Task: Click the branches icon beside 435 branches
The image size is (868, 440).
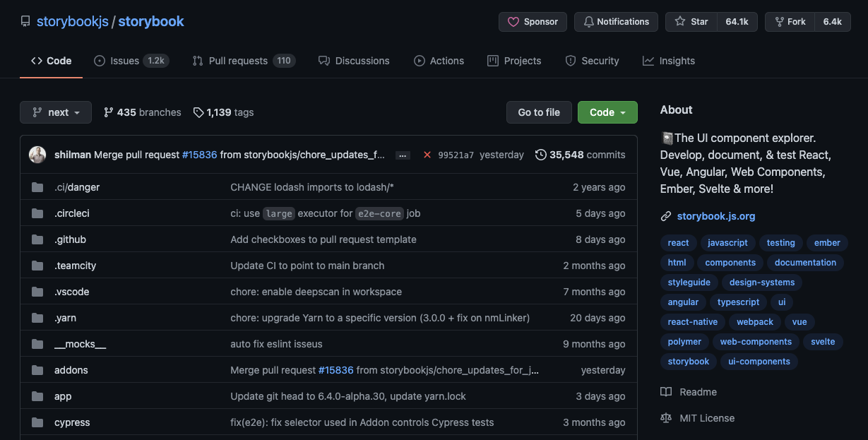Action: 109,112
